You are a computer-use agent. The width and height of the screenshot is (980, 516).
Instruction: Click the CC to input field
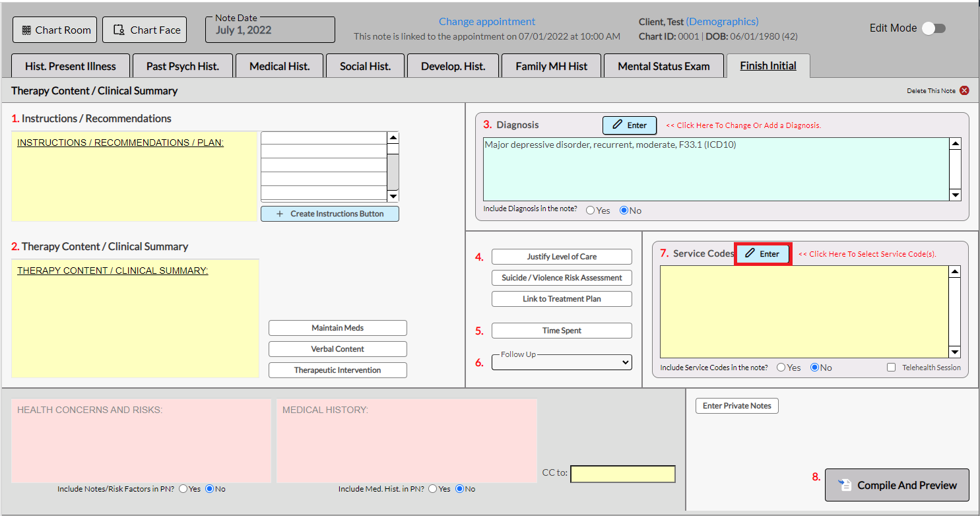pyautogui.click(x=622, y=474)
